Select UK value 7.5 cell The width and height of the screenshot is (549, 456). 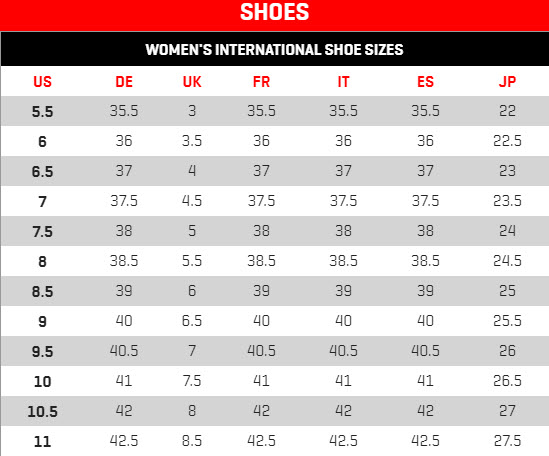click(x=192, y=380)
